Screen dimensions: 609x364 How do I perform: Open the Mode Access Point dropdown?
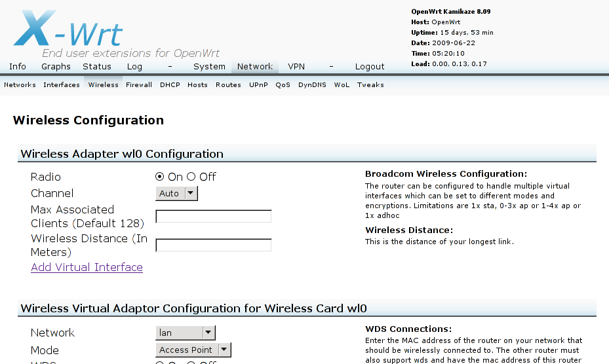pyautogui.click(x=193, y=350)
